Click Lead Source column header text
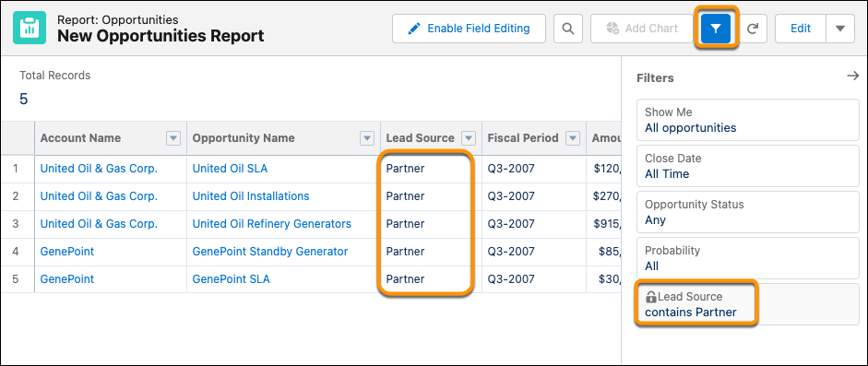This screenshot has height=366, width=868. (420, 138)
